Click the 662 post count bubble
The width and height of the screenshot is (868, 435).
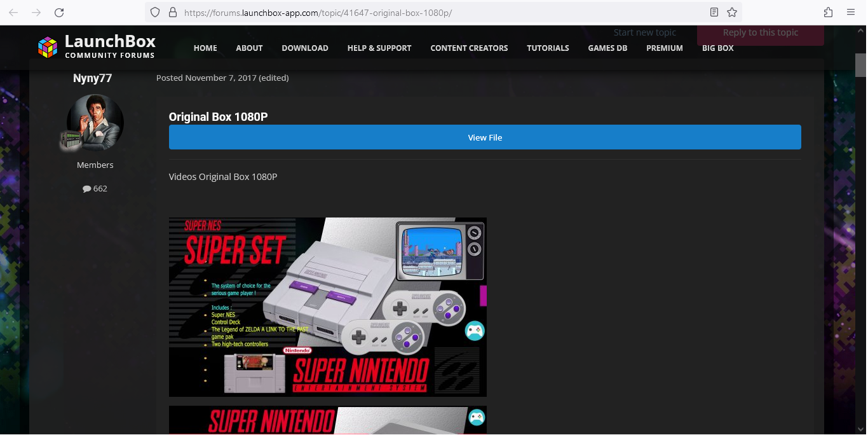95,189
